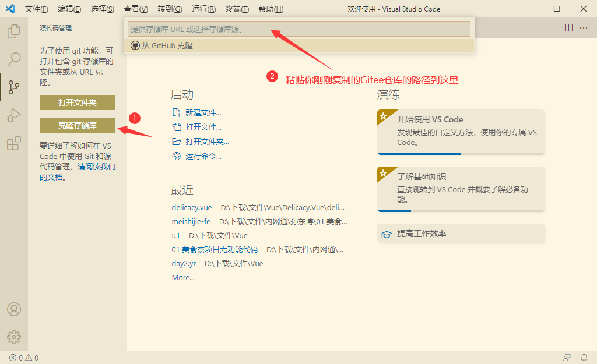Click the 打开文件 icon

tap(176, 127)
